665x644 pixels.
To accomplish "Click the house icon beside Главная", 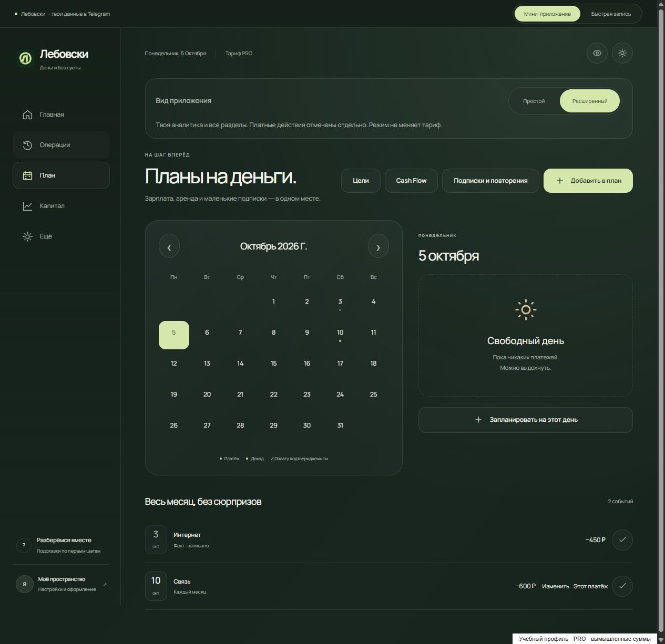I will click(27, 115).
